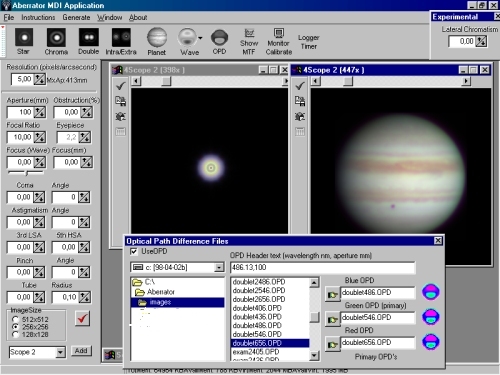Select the Double star tool

coord(88,41)
